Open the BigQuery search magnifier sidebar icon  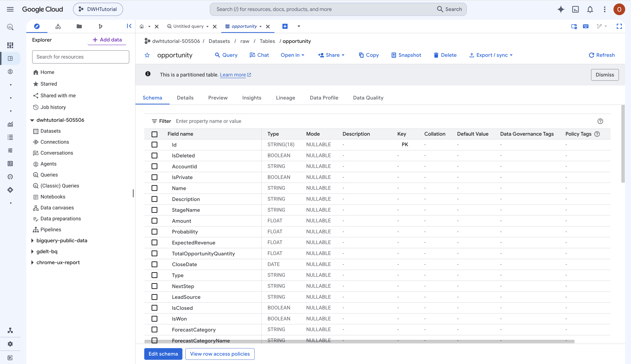10,27
